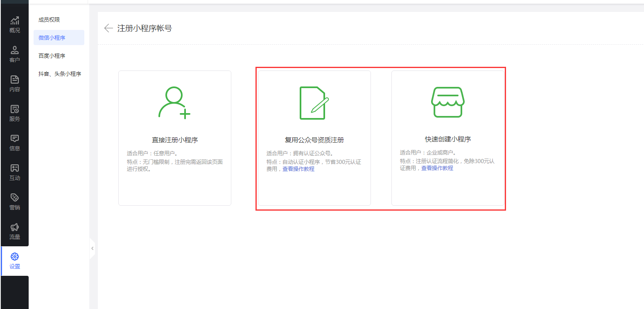Collapse the secondary menu with the side arrow
Viewport: 644px width, 309px height.
tap(92, 248)
